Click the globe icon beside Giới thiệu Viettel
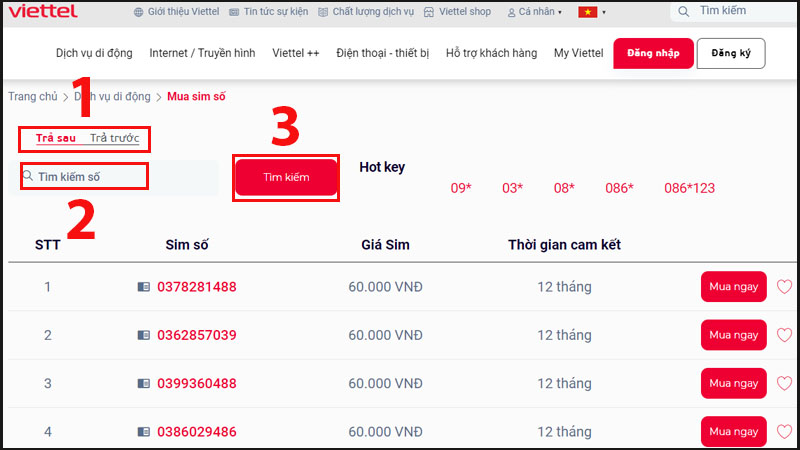 click(138, 12)
